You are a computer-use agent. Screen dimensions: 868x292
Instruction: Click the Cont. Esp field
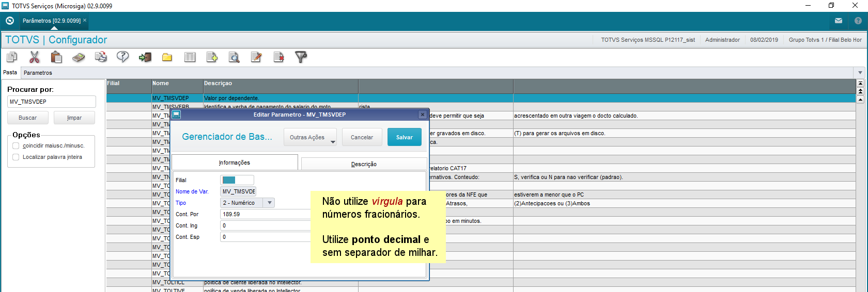pyautogui.click(x=266, y=237)
